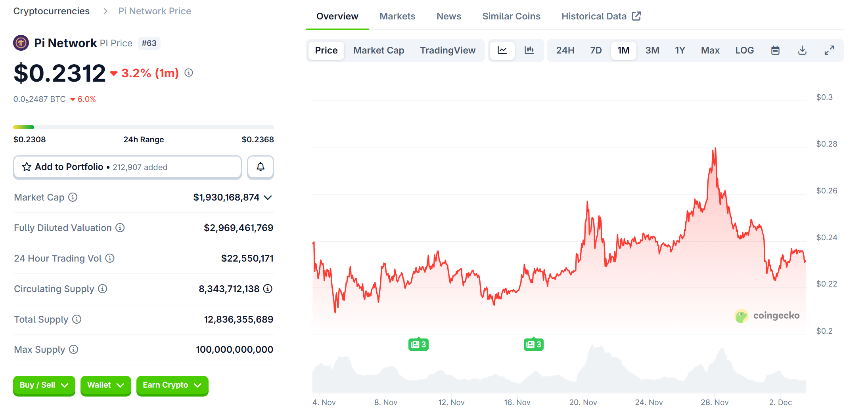Go to the Similar Coins tab
The width and height of the screenshot is (868, 409).
point(511,16)
